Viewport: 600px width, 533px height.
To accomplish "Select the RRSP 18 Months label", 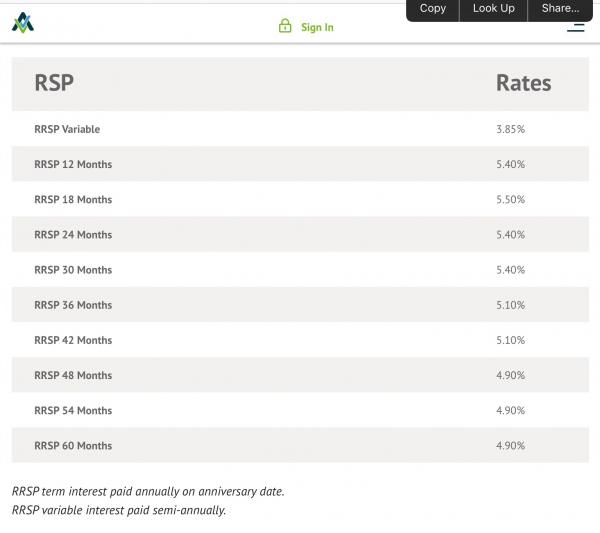I will [x=73, y=199].
